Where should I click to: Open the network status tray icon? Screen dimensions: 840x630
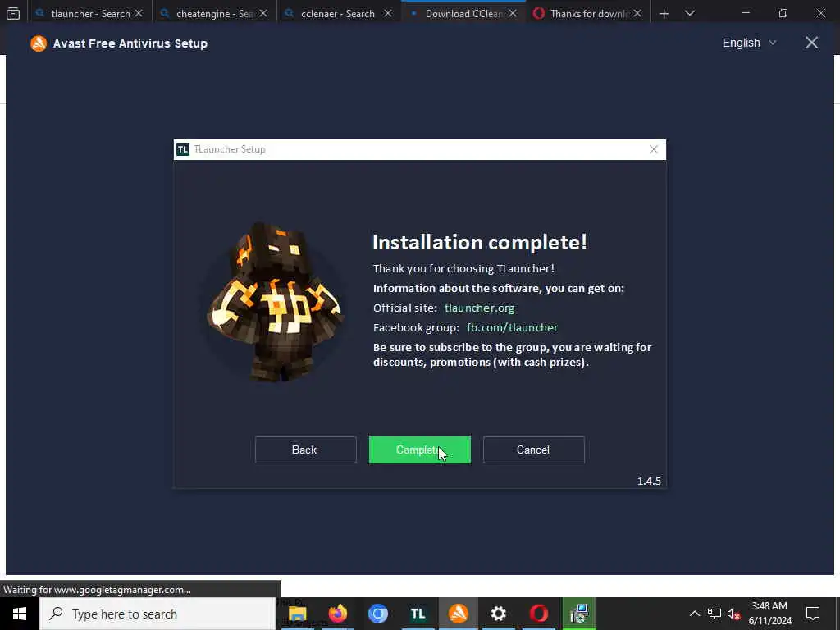(714, 614)
